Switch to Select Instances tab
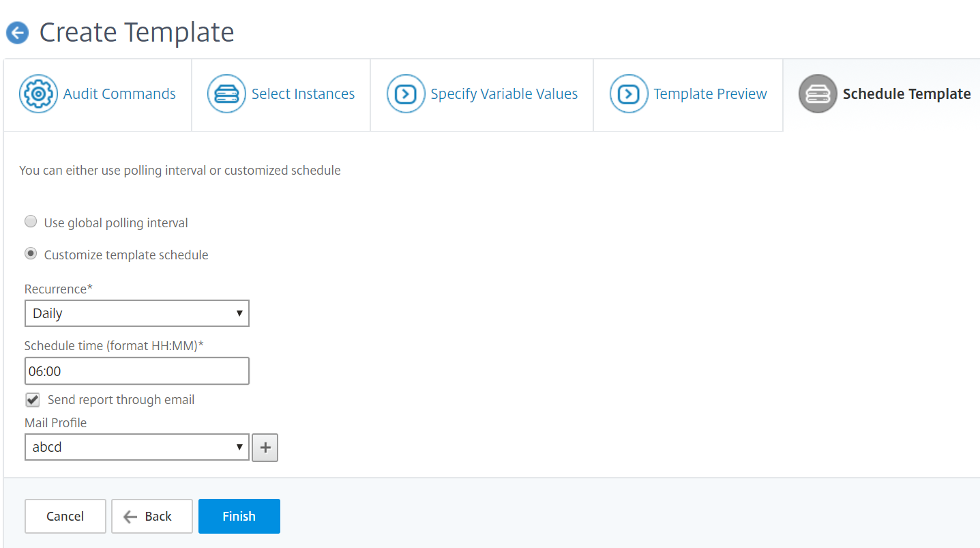 tap(303, 93)
